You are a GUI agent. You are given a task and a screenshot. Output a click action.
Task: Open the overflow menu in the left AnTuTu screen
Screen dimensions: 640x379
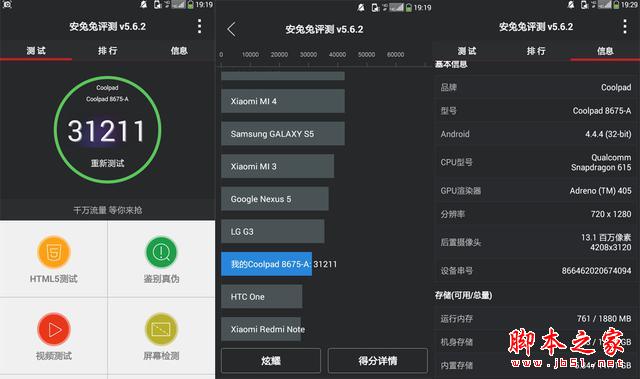pos(199,27)
